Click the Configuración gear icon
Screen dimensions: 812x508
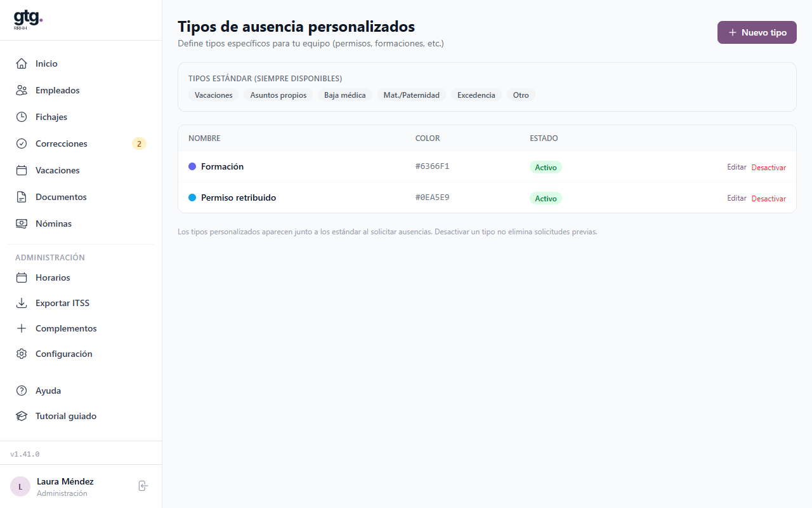coord(22,354)
